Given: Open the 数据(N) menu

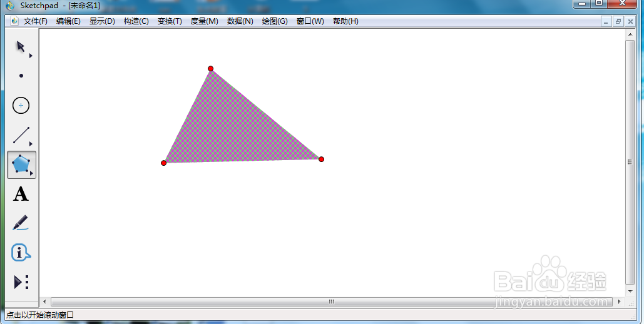Looking at the screenshot, I should (x=240, y=21).
